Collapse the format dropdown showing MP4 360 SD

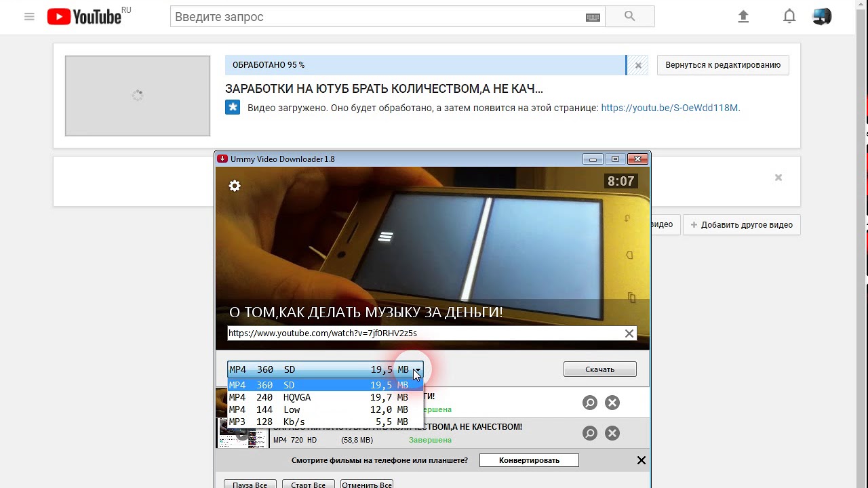(417, 369)
